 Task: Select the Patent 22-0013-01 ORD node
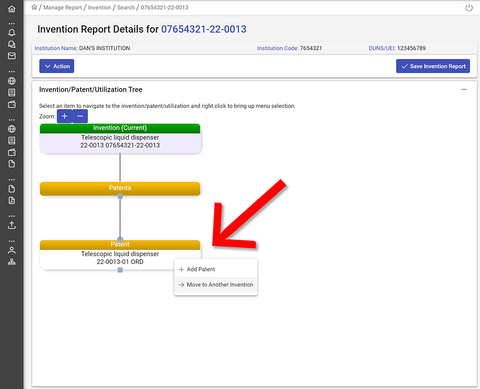pos(120,255)
